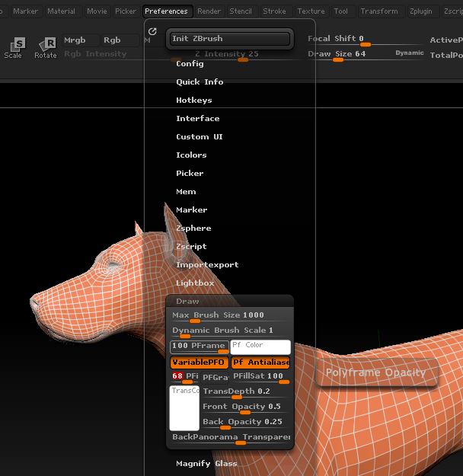Expand the Quick Info section

coord(200,82)
